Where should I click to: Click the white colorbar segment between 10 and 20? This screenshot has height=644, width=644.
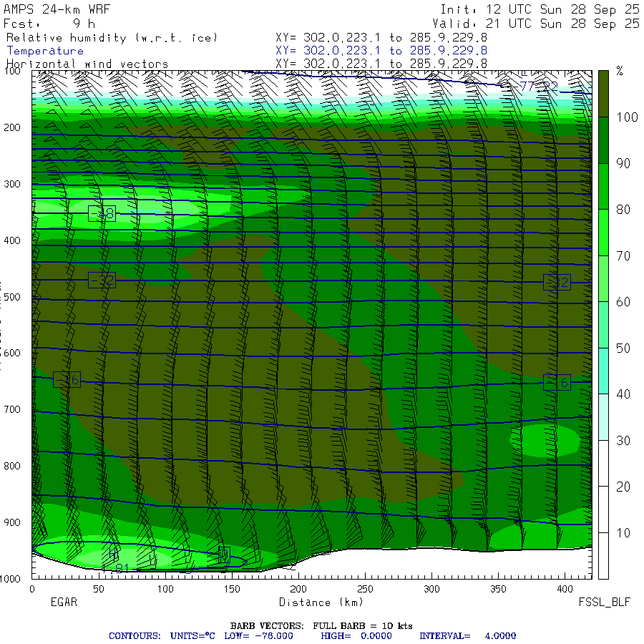(x=603, y=509)
